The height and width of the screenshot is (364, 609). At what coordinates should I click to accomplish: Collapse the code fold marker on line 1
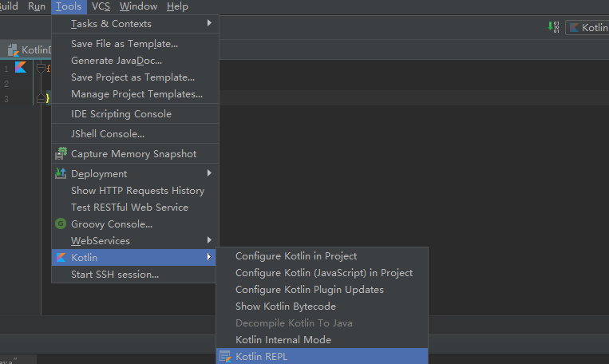[41, 69]
